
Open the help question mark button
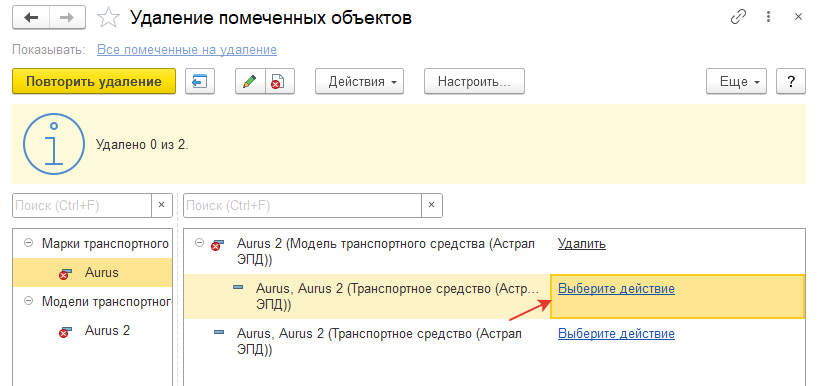coord(790,81)
